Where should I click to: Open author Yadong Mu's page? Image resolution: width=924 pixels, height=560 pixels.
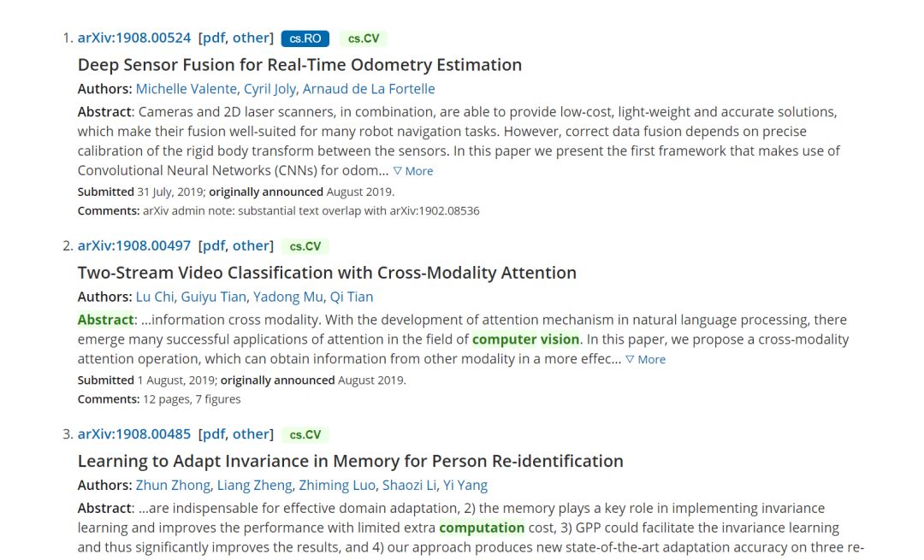tap(288, 297)
